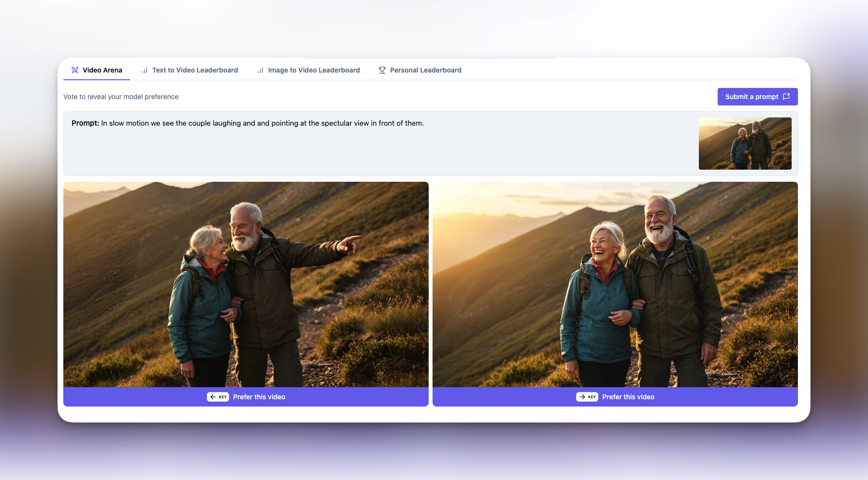
Task: Switch to the Video Arena tab
Action: [x=102, y=70]
